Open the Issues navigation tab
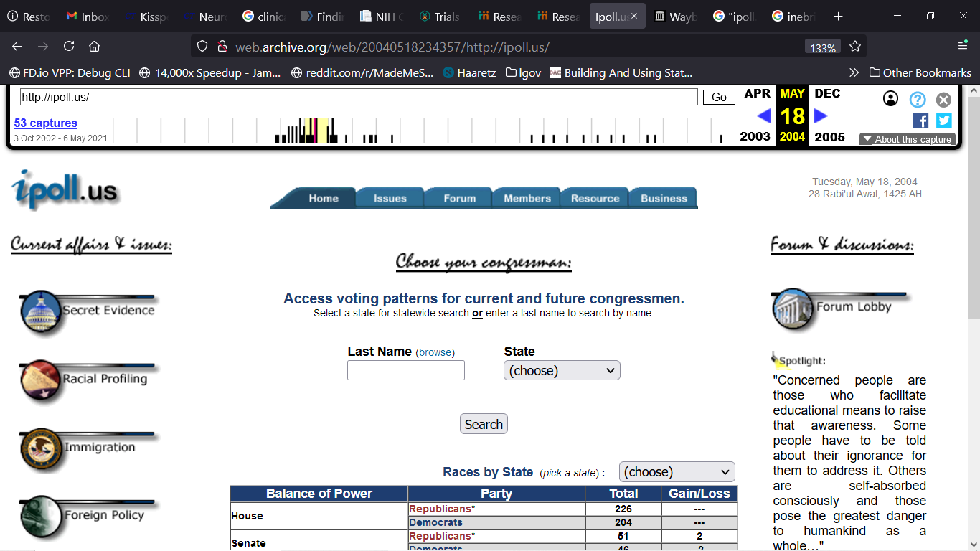This screenshot has width=980, height=551. [x=390, y=199]
